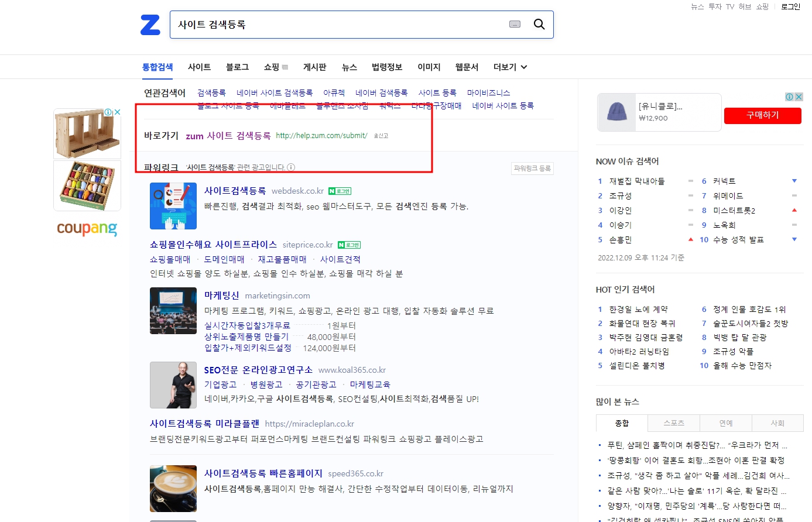Click the 파워링크 등록 button

point(532,169)
